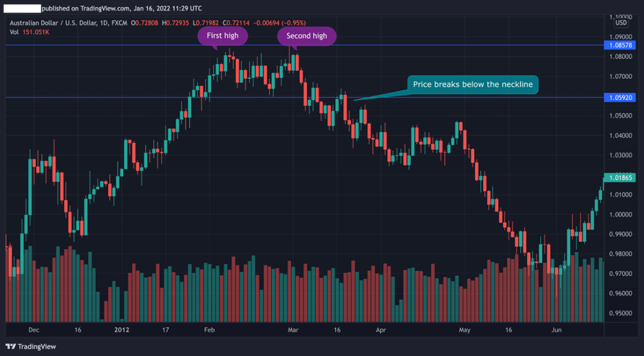The height and width of the screenshot is (356, 644).
Task: Click the 1.03000 price axis label
Action: pyautogui.click(x=620, y=155)
